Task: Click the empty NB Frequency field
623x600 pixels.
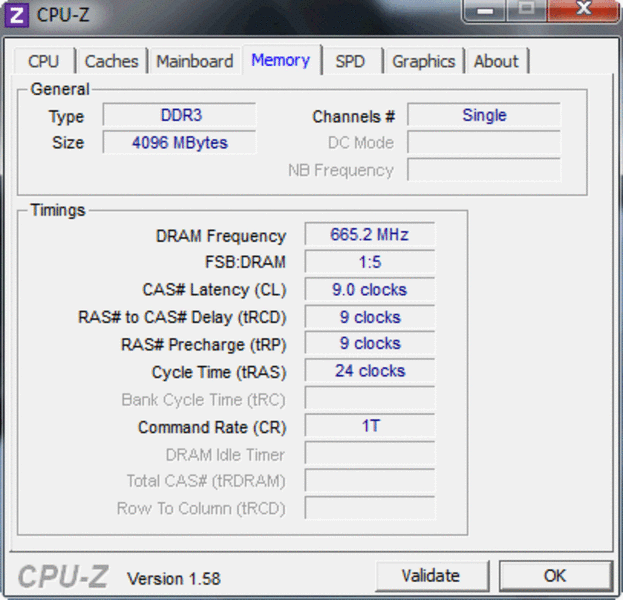Action: click(x=484, y=170)
